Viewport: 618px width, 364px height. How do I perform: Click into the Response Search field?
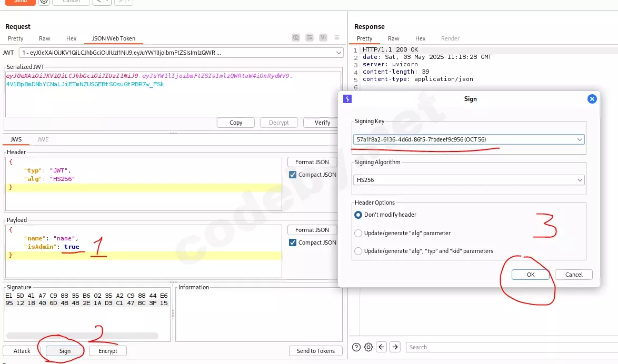pos(512,347)
